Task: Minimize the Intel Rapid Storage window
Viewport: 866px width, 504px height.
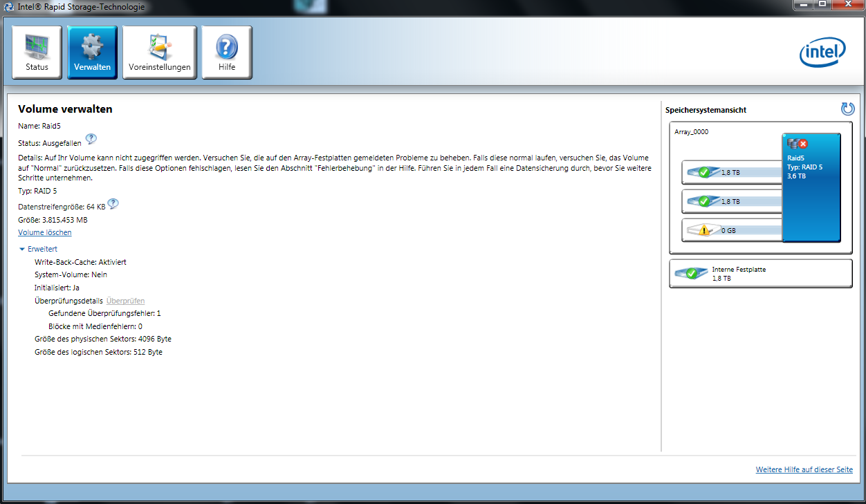Action: click(804, 5)
